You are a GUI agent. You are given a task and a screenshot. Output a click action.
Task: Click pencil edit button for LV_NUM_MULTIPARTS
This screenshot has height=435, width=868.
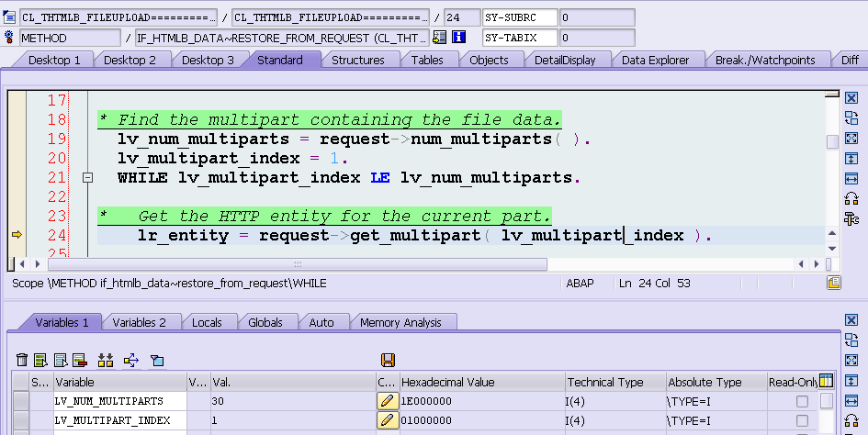388,401
